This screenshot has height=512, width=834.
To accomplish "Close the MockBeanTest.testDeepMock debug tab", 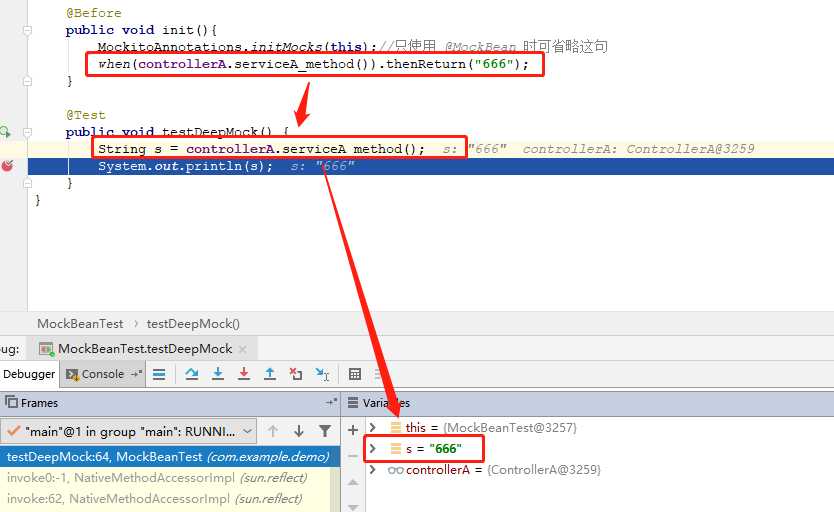I will (x=243, y=349).
